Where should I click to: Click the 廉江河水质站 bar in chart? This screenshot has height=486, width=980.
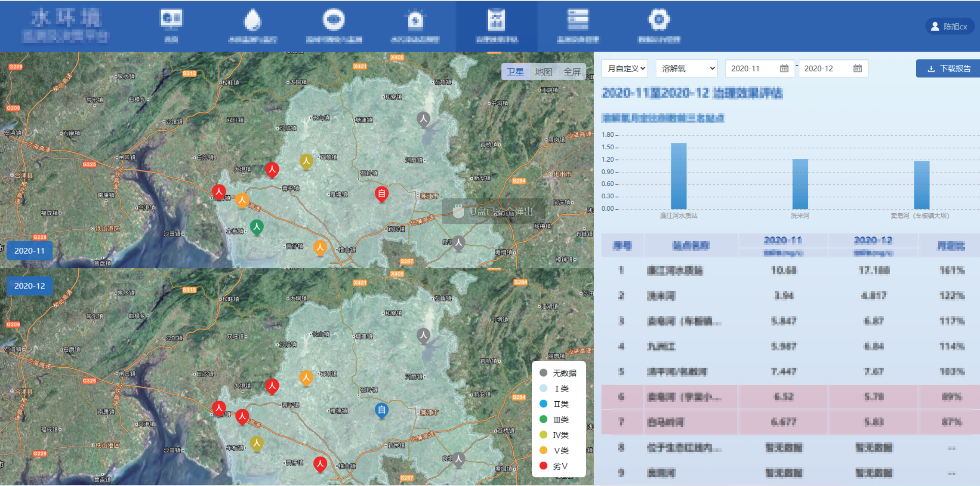[x=679, y=176]
